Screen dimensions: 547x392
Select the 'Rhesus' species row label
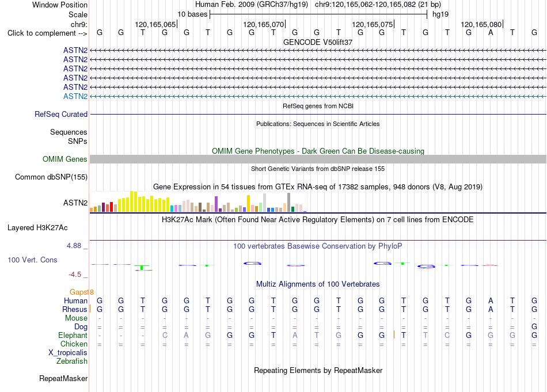[75, 309]
